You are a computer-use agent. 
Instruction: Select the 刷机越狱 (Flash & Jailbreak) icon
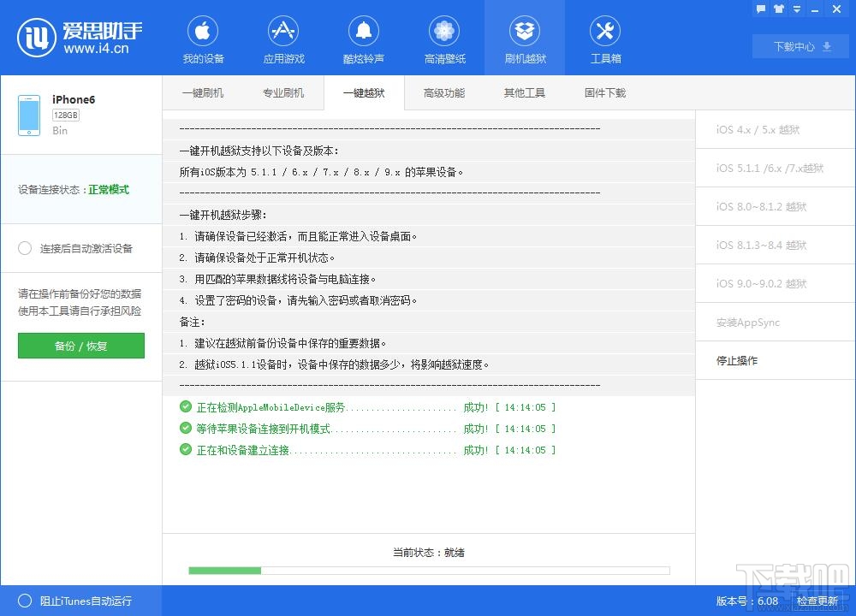tap(524, 38)
